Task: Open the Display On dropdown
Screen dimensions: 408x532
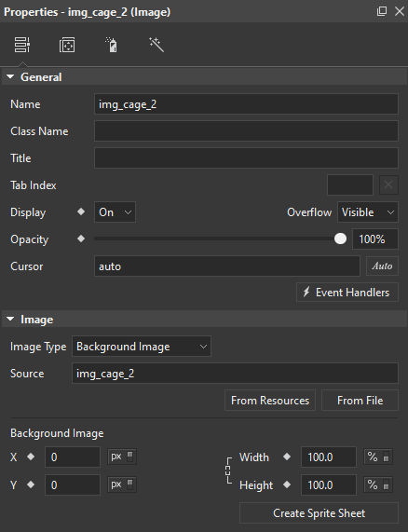Action: point(115,212)
